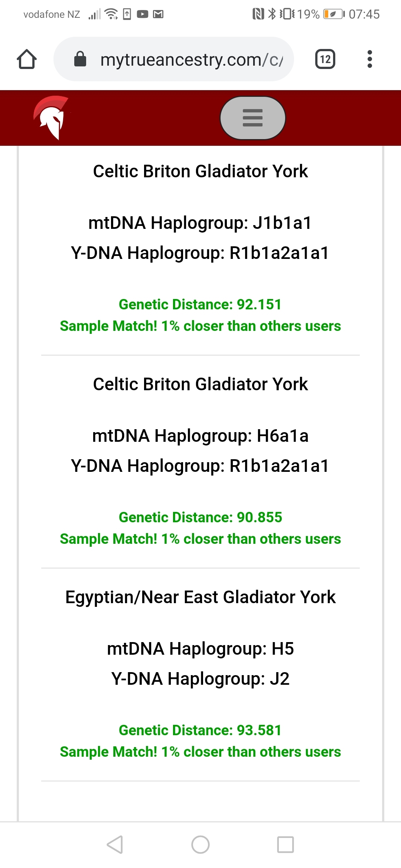This screenshot has height=868, width=401.
Task: Open Android recent apps square button
Action: (x=285, y=845)
